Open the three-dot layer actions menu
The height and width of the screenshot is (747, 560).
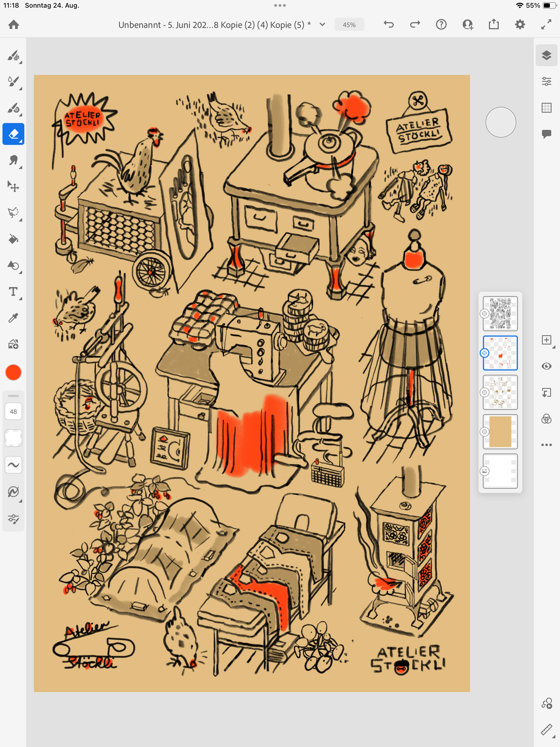pyautogui.click(x=546, y=445)
